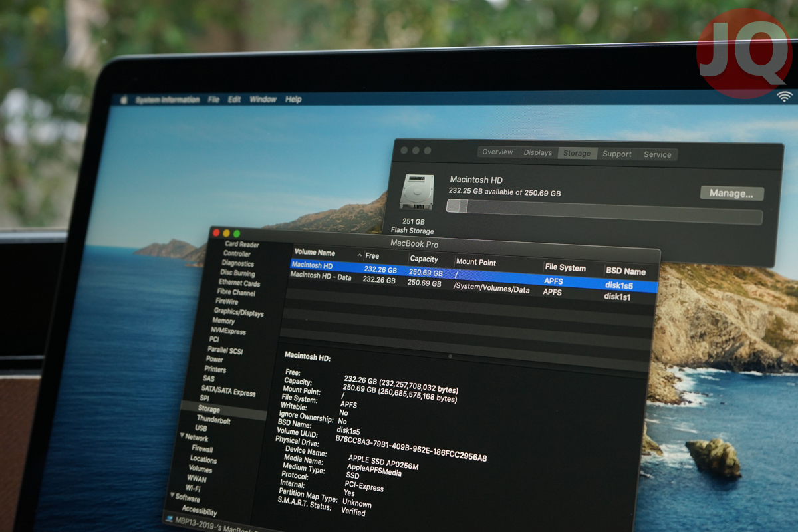Screen dimensions: 798x532
Task: Switch to the Support tab
Action: [x=617, y=154]
